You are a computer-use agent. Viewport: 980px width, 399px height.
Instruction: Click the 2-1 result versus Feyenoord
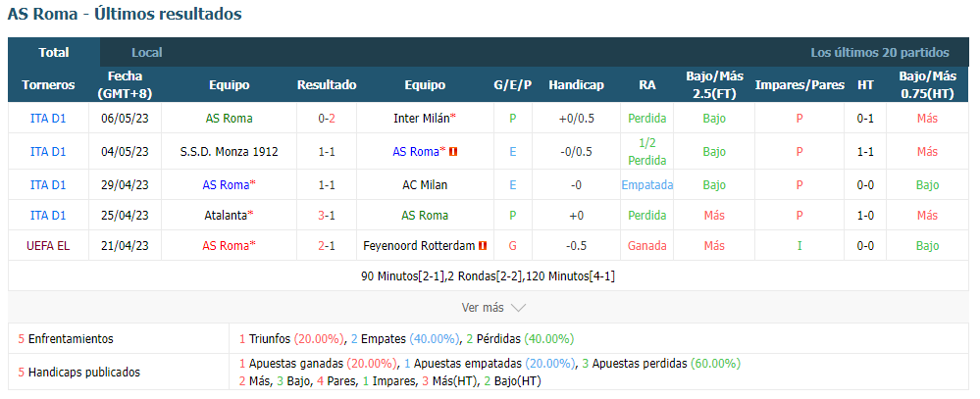coord(327,246)
